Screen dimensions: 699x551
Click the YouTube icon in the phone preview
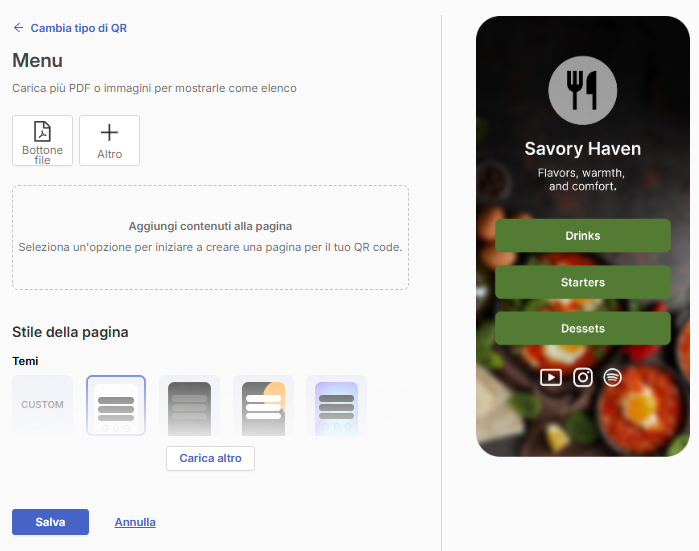click(551, 378)
